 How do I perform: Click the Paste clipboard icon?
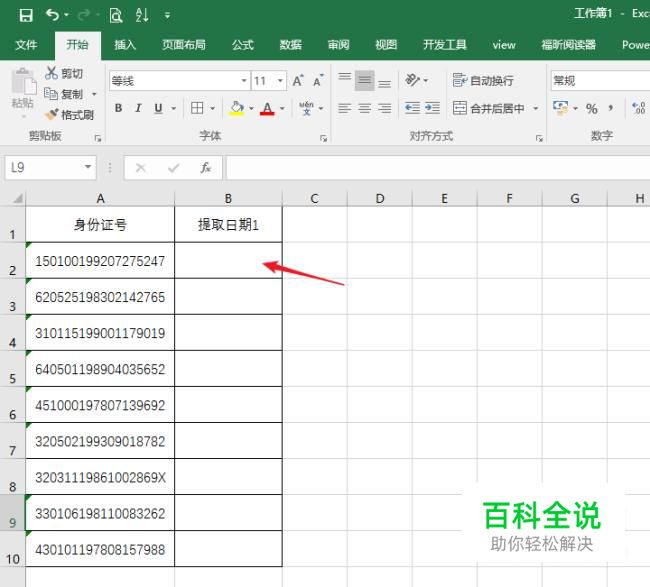point(23,81)
